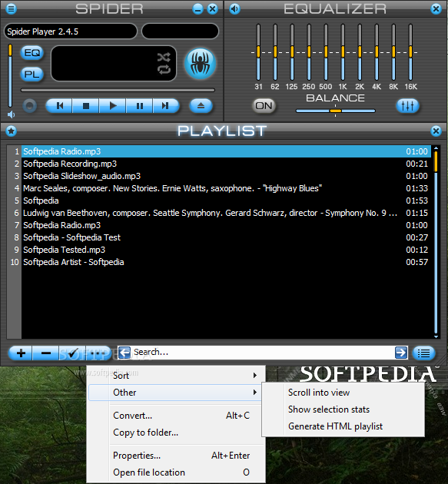Adjust the 1K equalizer band
The height and width of the screenshot is (484, 448).
(343, 52)
